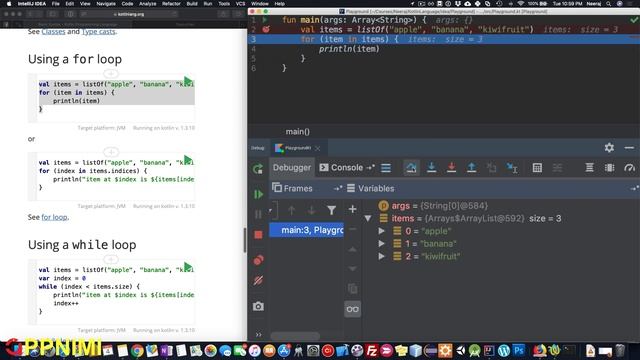
Task: Click the Restore Layout icon
Action: pyautogui.click(x=589, y=168)
